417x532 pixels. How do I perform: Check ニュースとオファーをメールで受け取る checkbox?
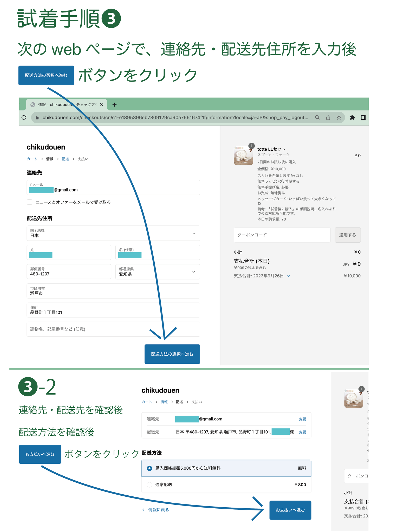30,202
